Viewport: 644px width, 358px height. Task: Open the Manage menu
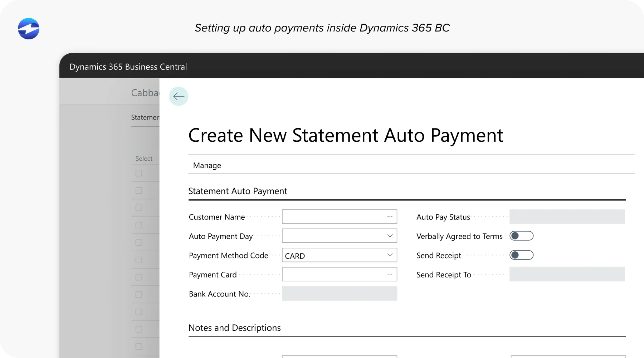pos(207,165)
